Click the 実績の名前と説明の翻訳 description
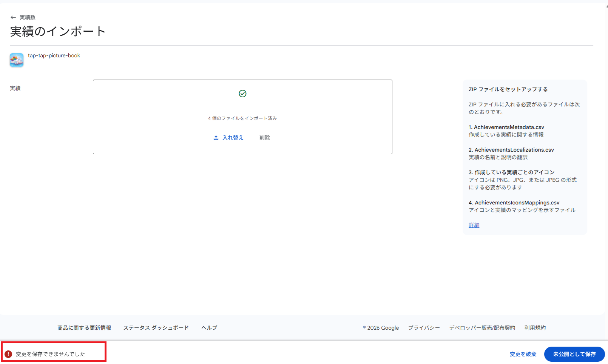Viewport: 608px width, 364px height. 498,157
